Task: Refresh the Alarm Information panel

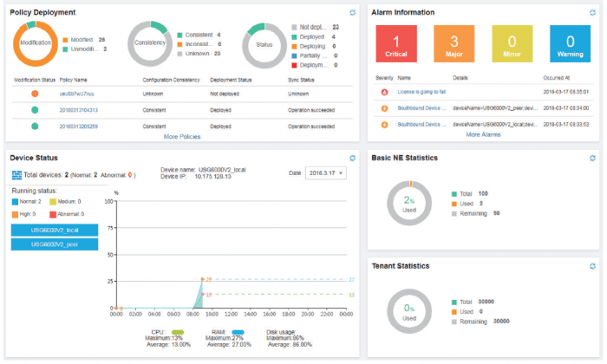Action: point(592,12)
